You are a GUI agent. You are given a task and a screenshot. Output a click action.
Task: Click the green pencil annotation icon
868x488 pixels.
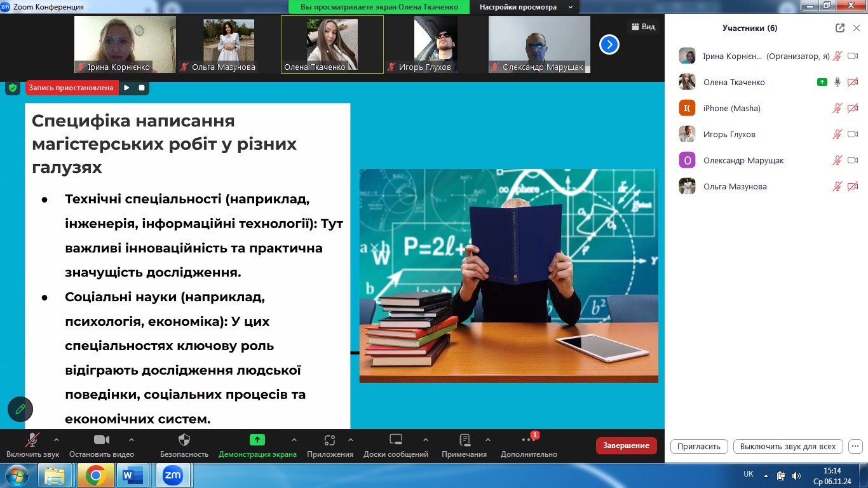pyautogui.click(x=20, y=409)
